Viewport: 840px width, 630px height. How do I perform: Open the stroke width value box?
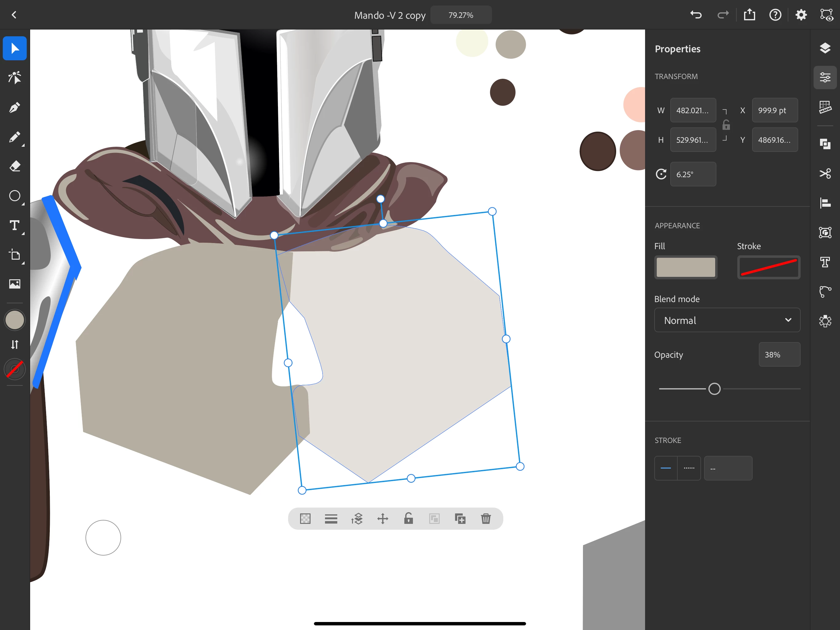tap(727, 468)
